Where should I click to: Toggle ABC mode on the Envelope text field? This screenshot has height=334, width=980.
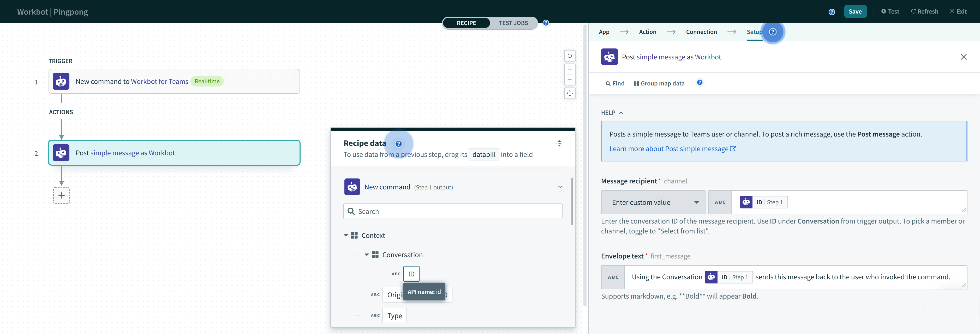[x=613, y=277]
